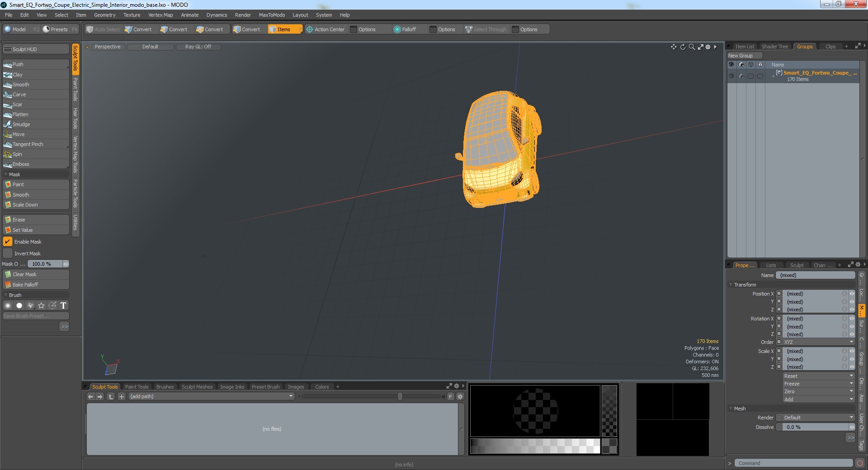Choose the Spin sculpt tool
The width and height of the screenshot is (868, 470).
pos(36,154)
